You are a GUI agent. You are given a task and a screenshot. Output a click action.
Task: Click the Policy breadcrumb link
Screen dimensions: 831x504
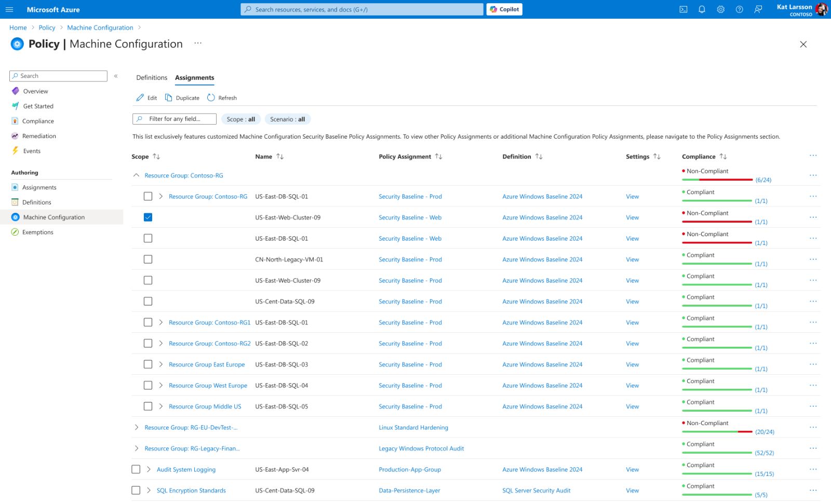coord(47,28)
